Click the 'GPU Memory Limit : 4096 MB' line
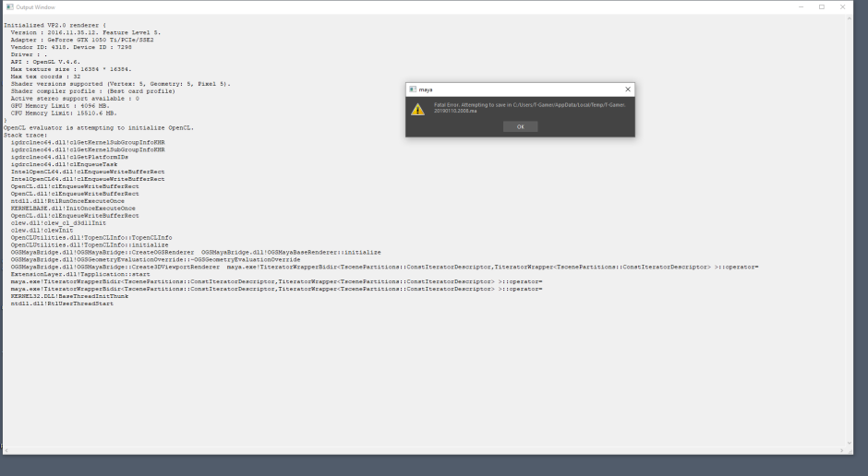868x476 pixels. 59,105
